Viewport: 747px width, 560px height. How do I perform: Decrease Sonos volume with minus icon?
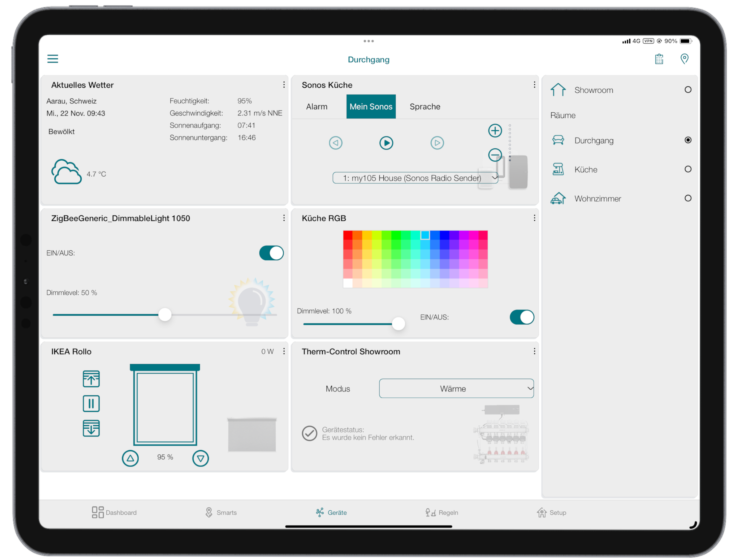click(x=495, y=155)
